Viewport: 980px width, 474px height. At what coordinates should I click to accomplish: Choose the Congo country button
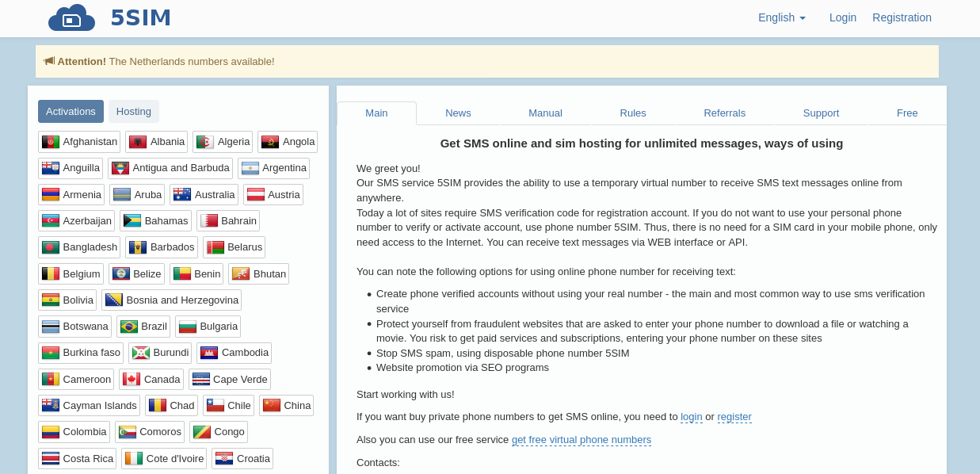[219, 432]
